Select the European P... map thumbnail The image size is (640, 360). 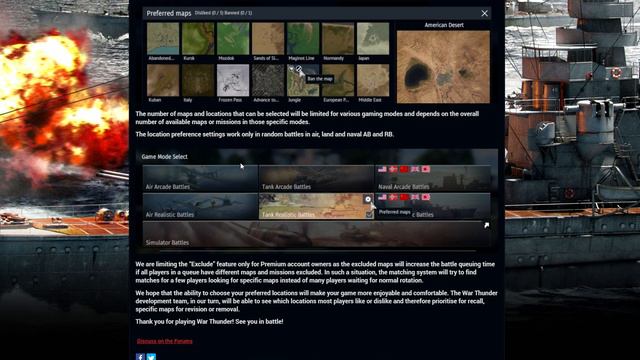click(338, 80)
